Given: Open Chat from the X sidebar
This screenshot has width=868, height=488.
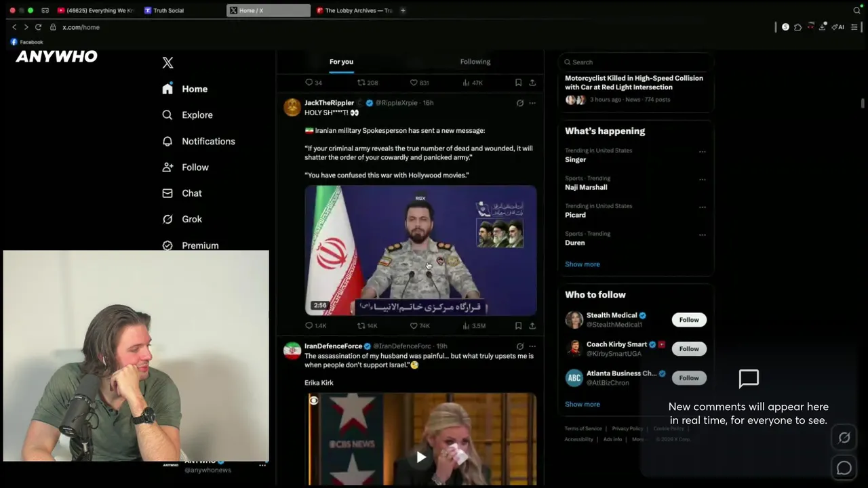Looking at the screenshot, I should [x=182, y=193].
